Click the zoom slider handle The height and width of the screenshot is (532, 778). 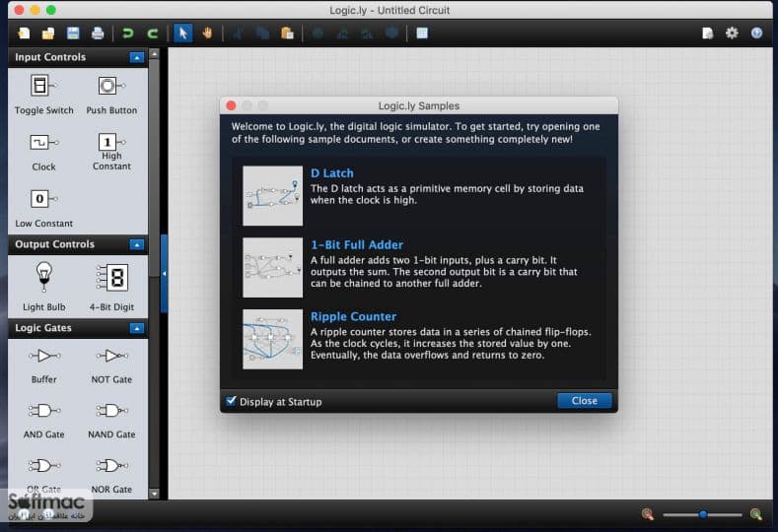(703, 514)
